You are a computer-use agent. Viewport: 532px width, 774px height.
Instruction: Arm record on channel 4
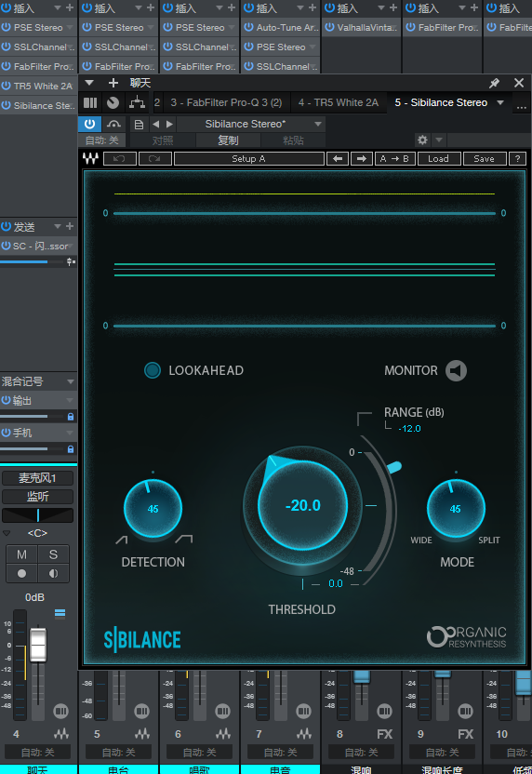21,573
